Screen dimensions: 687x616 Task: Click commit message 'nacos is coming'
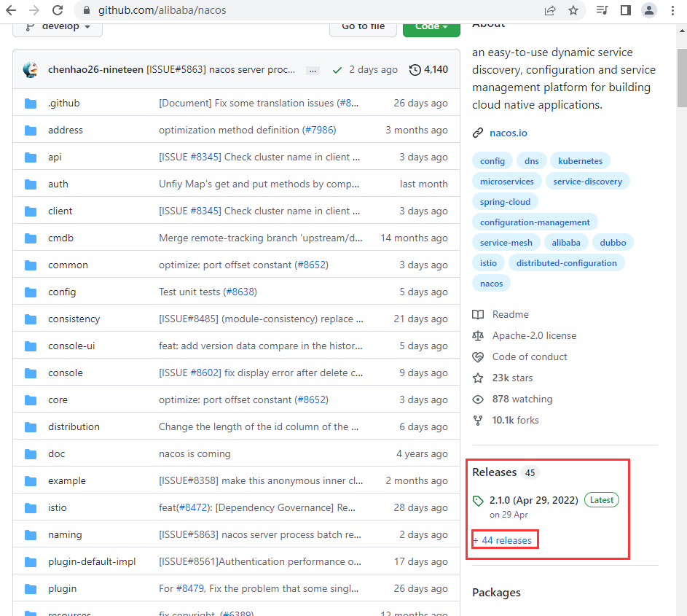(x=195, y=453)
